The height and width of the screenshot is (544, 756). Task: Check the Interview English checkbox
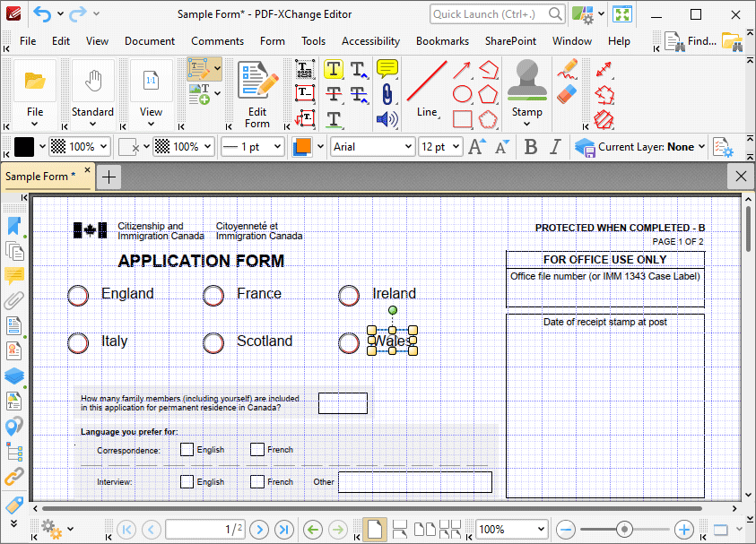[187, 481]
